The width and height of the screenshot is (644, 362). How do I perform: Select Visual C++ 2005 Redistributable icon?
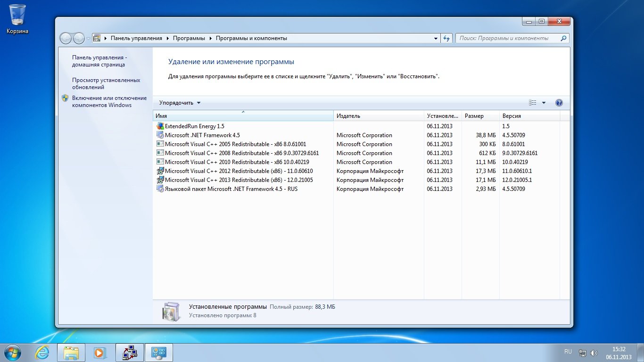(x=160, y=144)
